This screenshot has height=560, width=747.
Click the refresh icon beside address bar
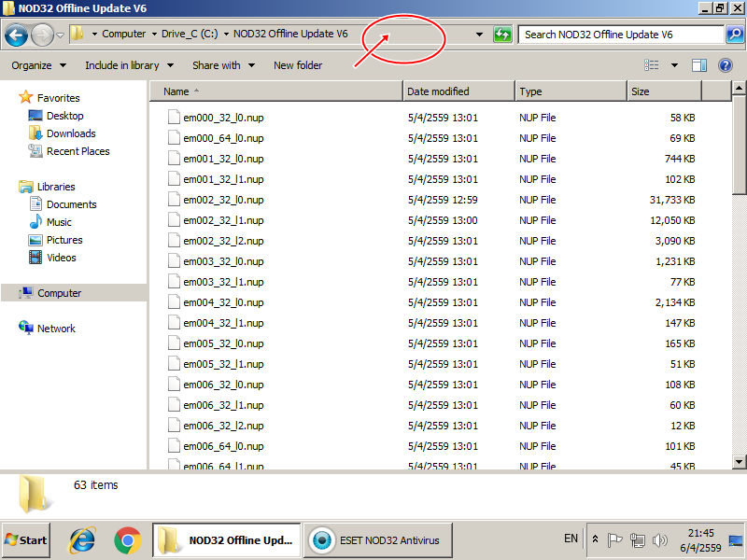[x=502, y=35]
